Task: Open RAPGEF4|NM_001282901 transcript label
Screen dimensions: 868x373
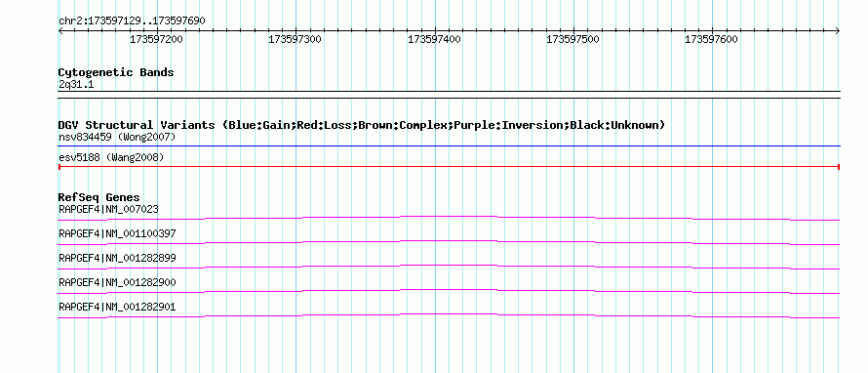Action: click(117, 307)
